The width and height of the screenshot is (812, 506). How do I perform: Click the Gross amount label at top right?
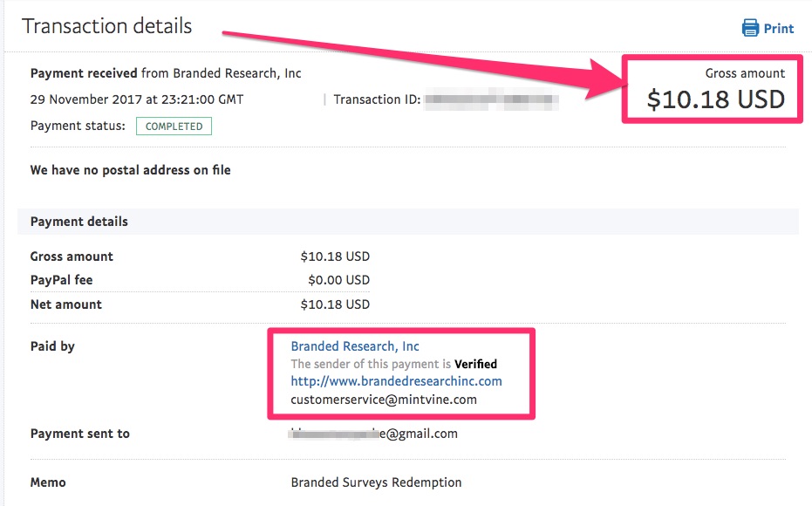point(745,73)
